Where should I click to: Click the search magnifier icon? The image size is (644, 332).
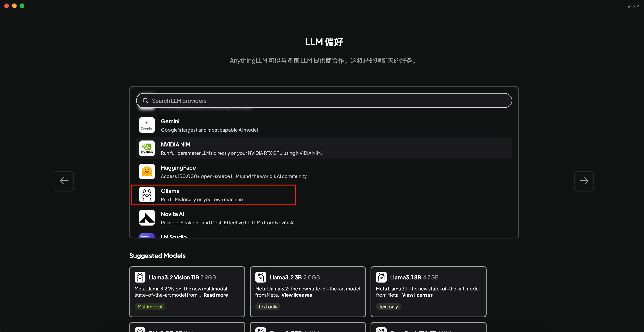[145, 101]
